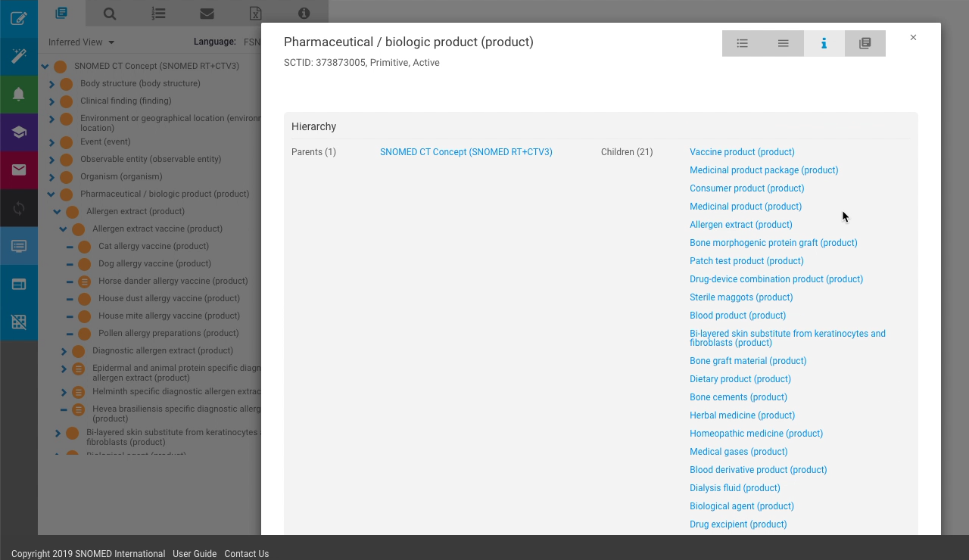Expand Body structure tree node

(51, 84)
